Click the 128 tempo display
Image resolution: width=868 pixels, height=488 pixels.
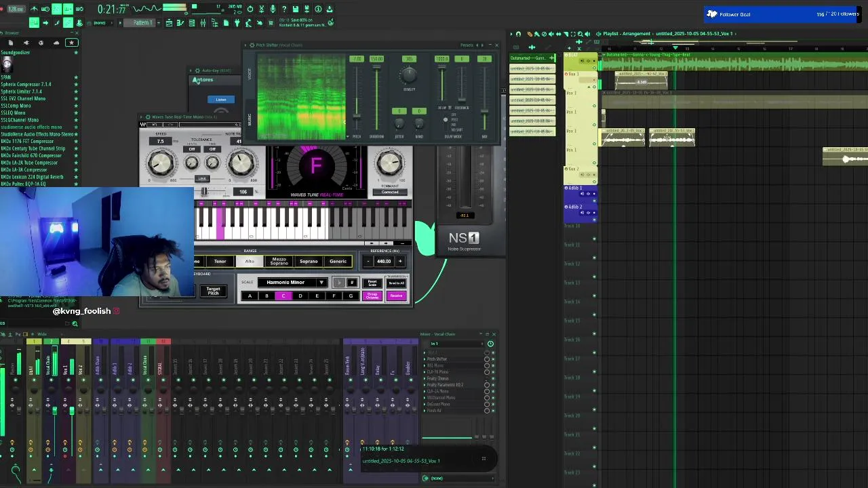click(x=15, y=9)
